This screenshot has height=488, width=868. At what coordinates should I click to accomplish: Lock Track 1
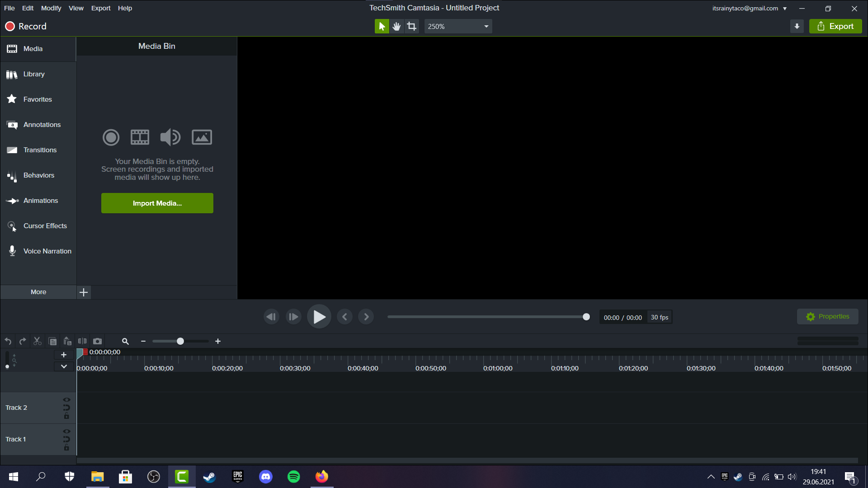(66, 448)
